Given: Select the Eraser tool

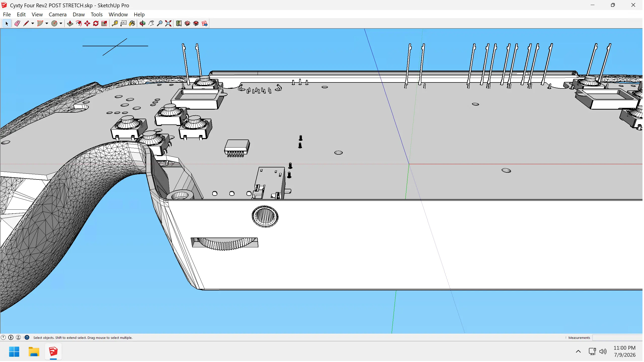Looking at the screenshot, I should pos(17,23).
